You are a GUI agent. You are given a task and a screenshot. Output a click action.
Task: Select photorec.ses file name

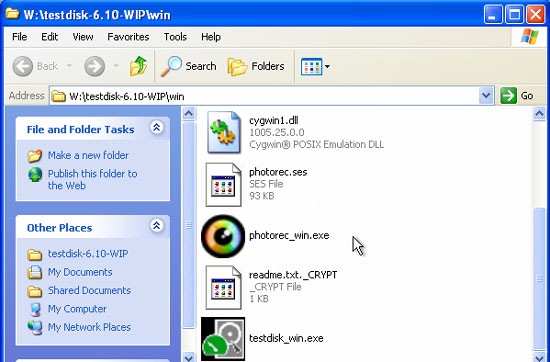pos(278,172)
